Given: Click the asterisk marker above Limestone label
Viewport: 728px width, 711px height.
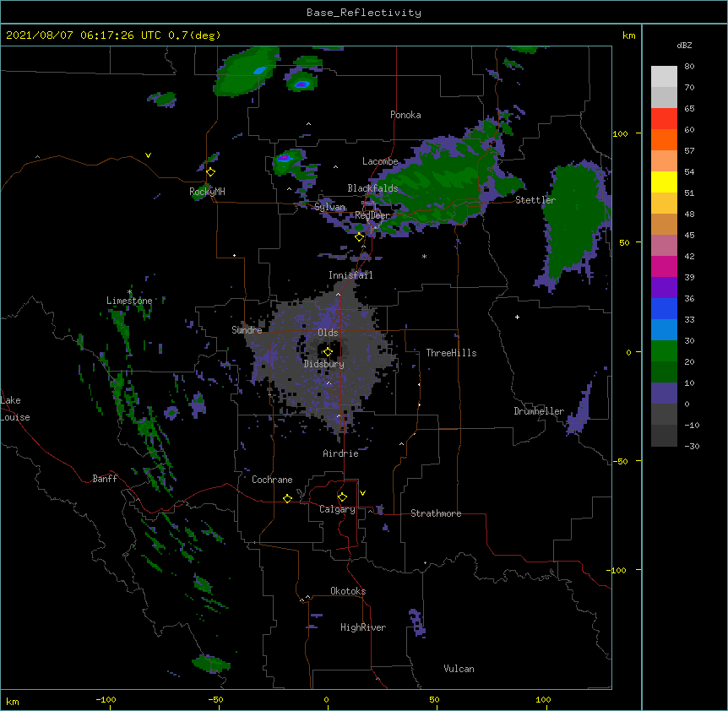Looking at the screenshot, I should (x=130, y=292).
